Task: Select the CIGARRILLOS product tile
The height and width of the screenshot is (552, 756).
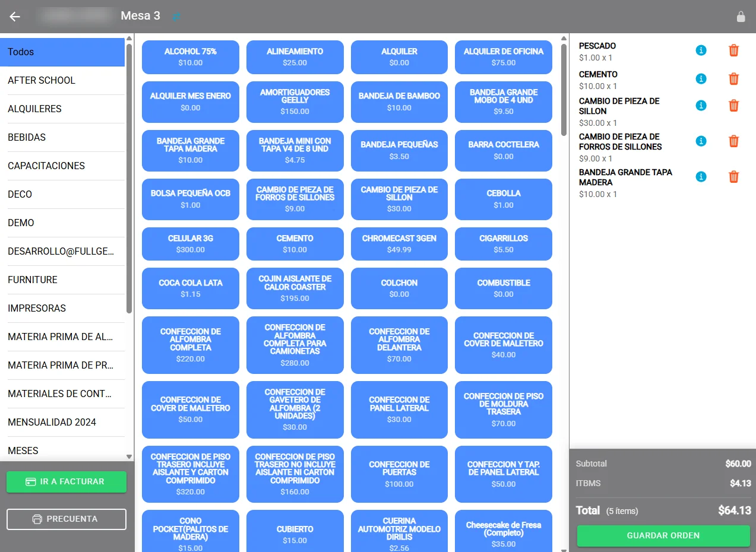Action: click(x=504, y=244)
